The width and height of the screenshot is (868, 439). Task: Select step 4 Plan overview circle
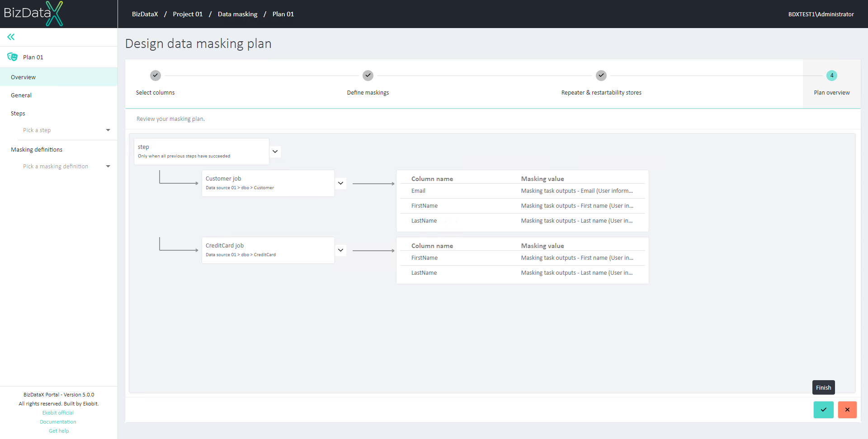click(x=832, y=76)
